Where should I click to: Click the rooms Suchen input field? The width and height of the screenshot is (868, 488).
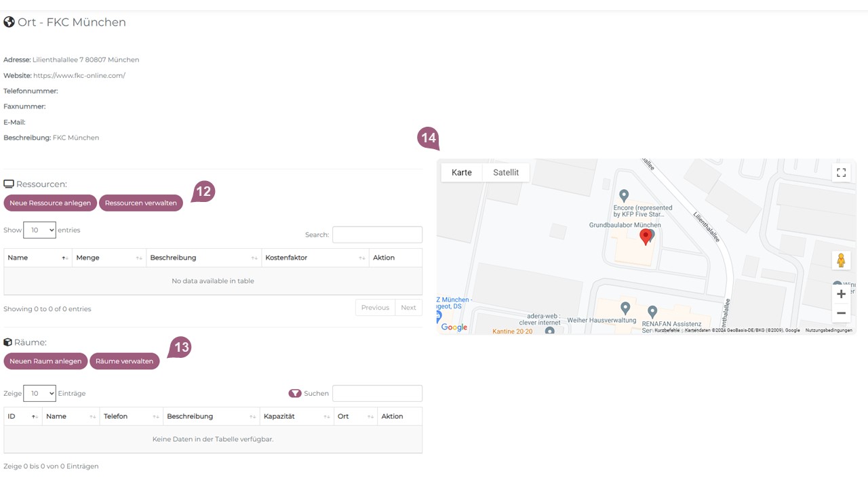pyautogui.click(x=377, y=393)
